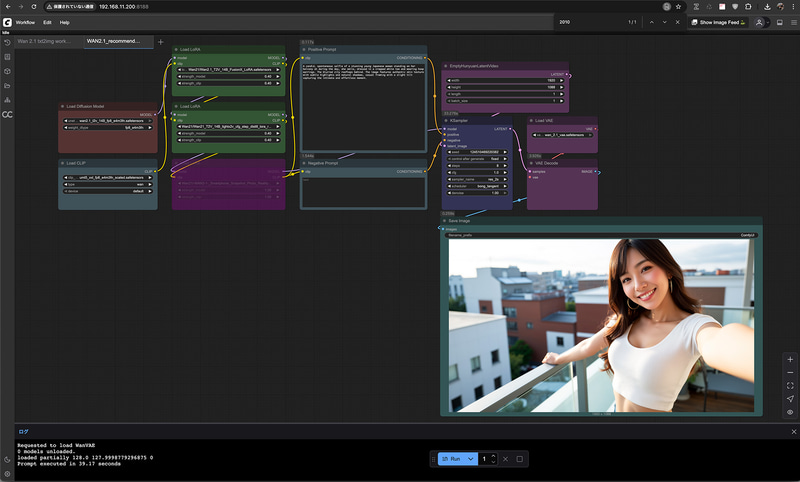Fit view to canvas icon
This screenshot has height=482, width=800.
click(x=790, y=386)
